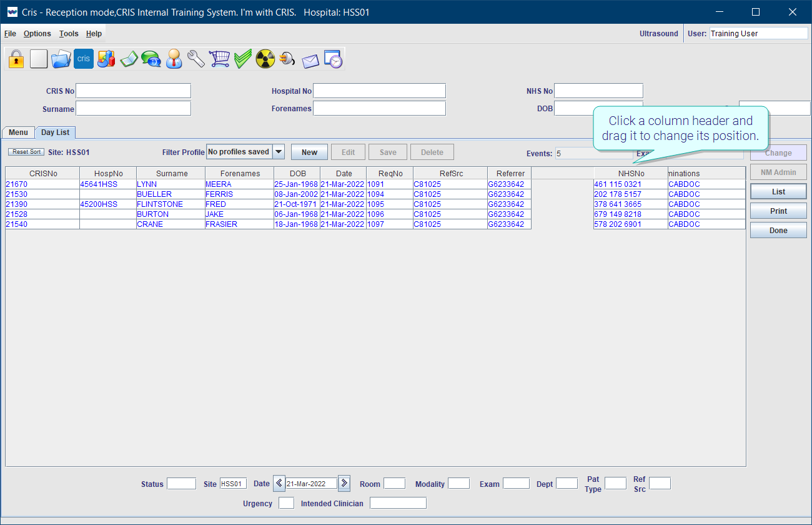Select the LYNN surname cell
The width and height of the screenshot is (812, 525).
tap(171, 184)
